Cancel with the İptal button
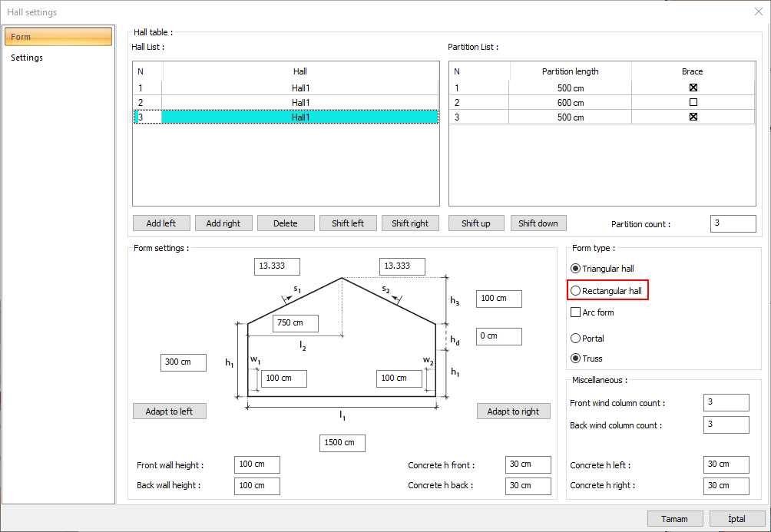This screenshot has height=532, width=771. click(736, 519)
